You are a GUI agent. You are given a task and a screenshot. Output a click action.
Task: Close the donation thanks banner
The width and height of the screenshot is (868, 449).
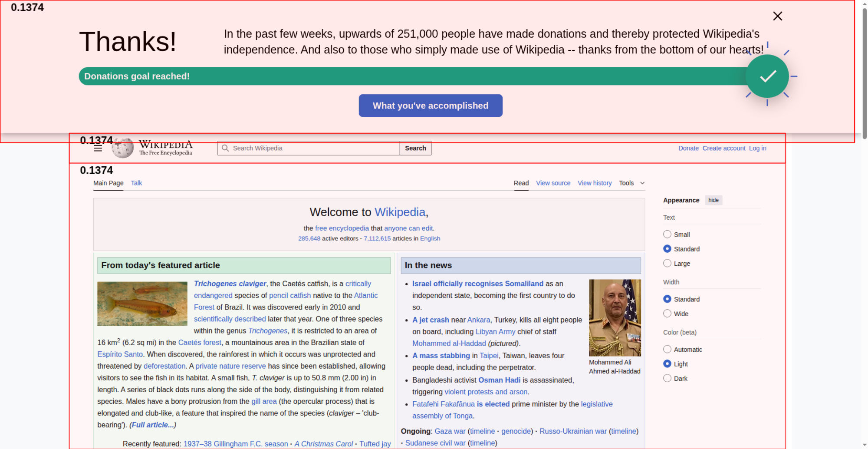(x=777, y=16)
